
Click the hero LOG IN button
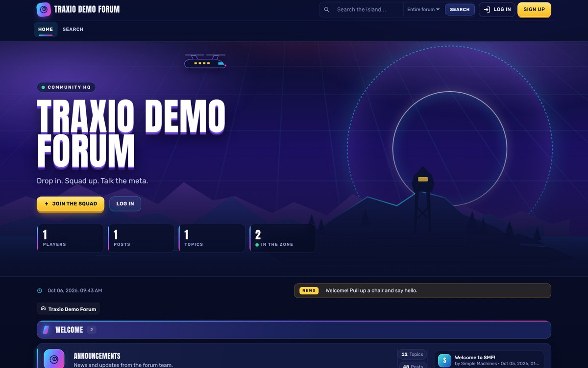(125, 204)
